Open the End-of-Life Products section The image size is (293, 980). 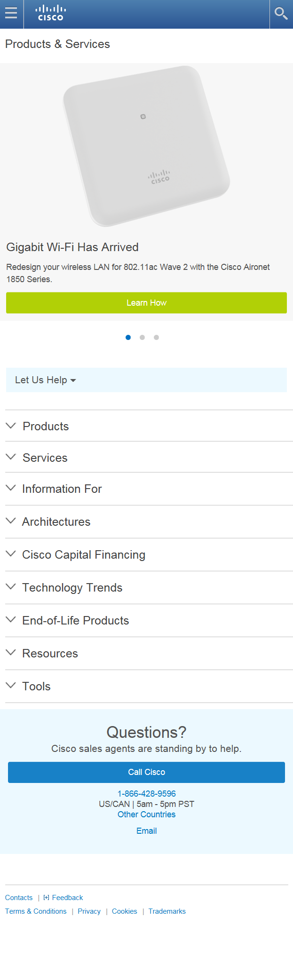tap(11, 620)
